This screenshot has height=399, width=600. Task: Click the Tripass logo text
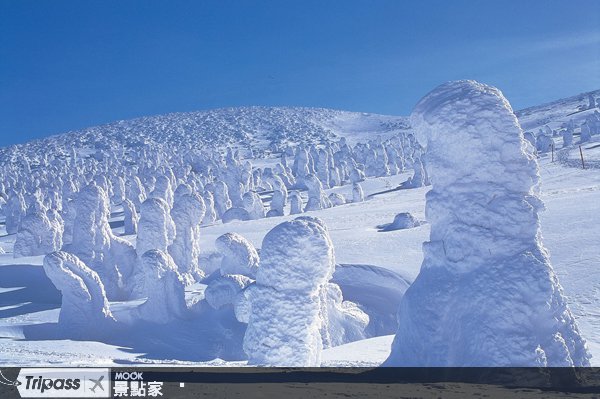point(52,383)
